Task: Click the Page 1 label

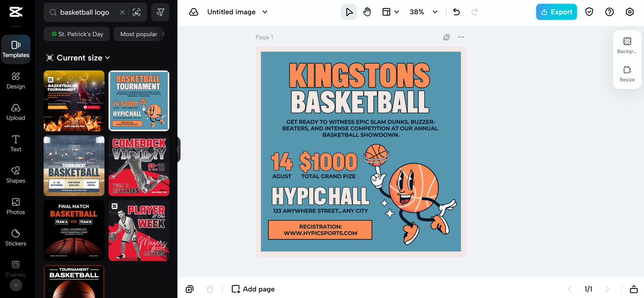Action: pos(264,37)
